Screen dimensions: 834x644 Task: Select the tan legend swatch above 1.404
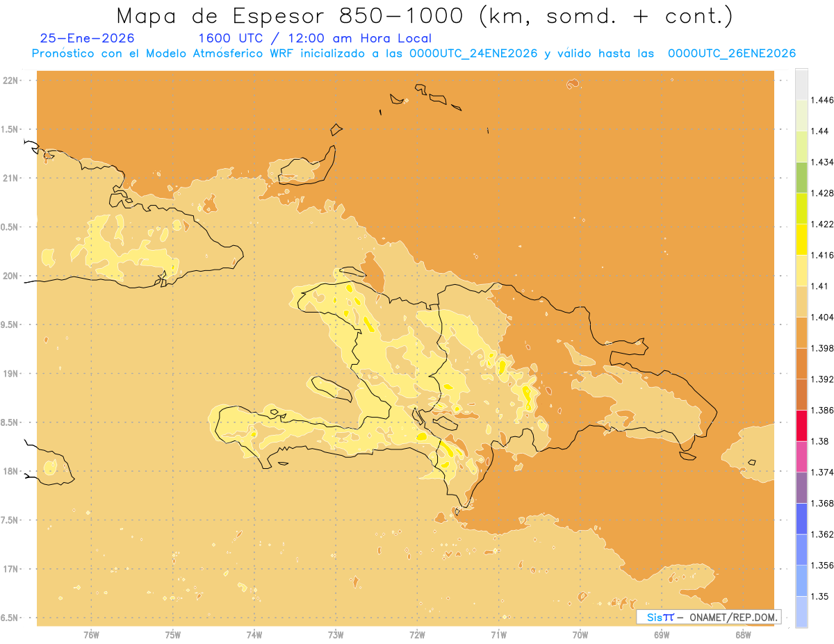[801, 302]
